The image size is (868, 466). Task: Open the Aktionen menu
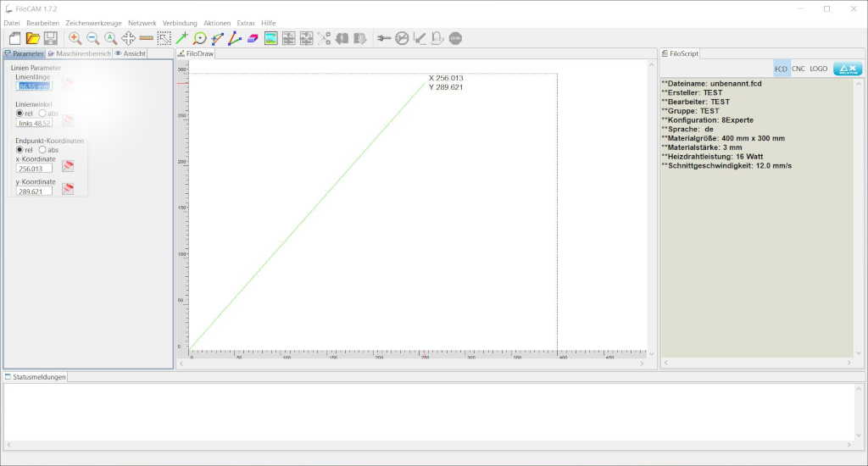pyautogui.click(x=217, y=23)
